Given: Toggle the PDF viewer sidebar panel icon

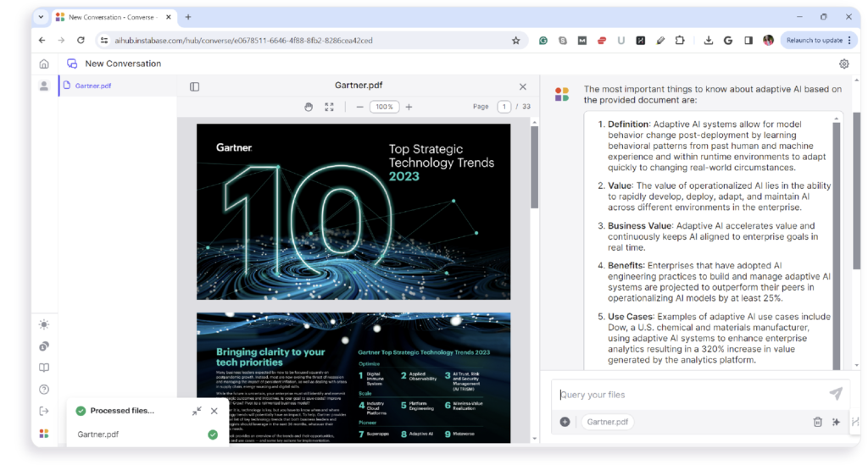Looking at the screenshot, I should coord(194,86).
